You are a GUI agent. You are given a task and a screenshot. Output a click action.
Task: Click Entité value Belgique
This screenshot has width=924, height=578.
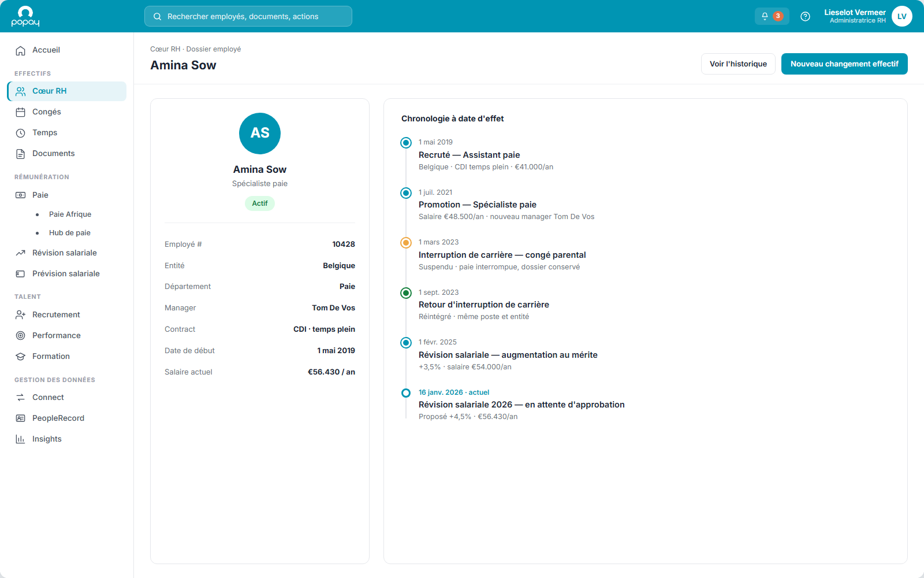click(339, 266)
